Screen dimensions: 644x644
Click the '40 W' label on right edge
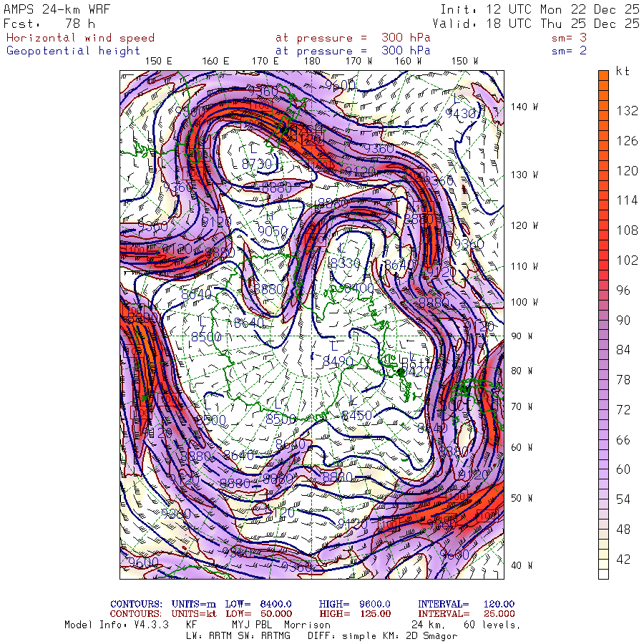tap(522, 565)
